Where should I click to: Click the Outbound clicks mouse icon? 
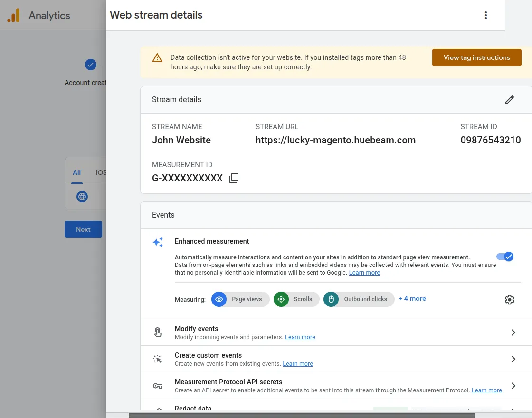331,299
